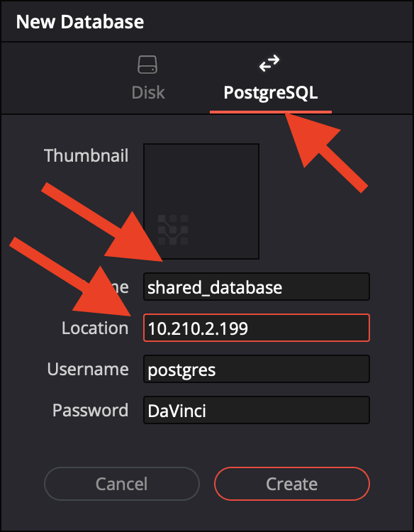Click the Location field showing 10.210.2.199
Screen dimensions: 414x532
point(257,328)
